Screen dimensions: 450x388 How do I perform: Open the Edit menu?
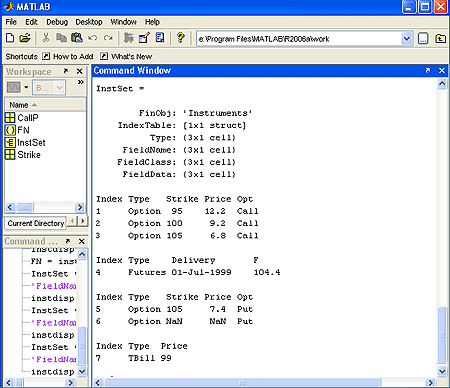31,22
